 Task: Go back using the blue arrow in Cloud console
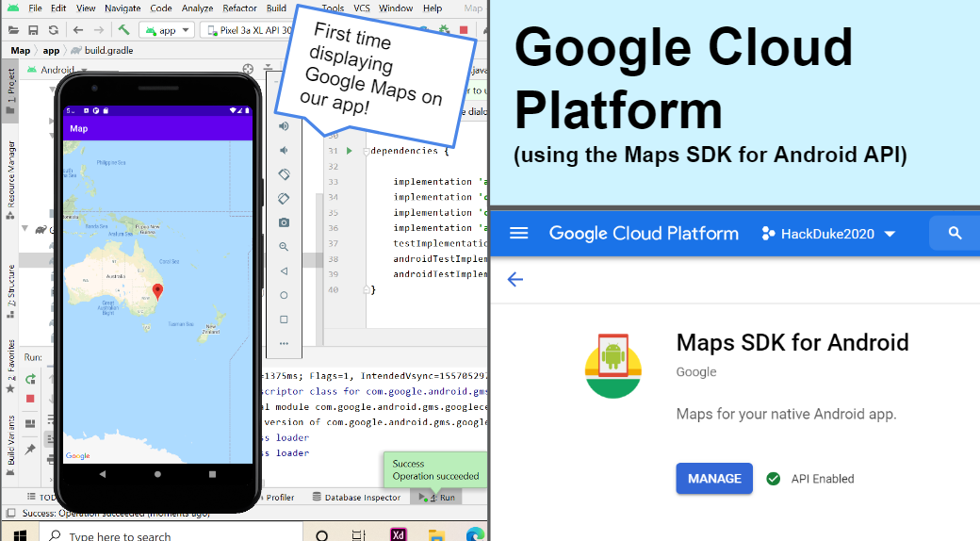click(515, 279)
